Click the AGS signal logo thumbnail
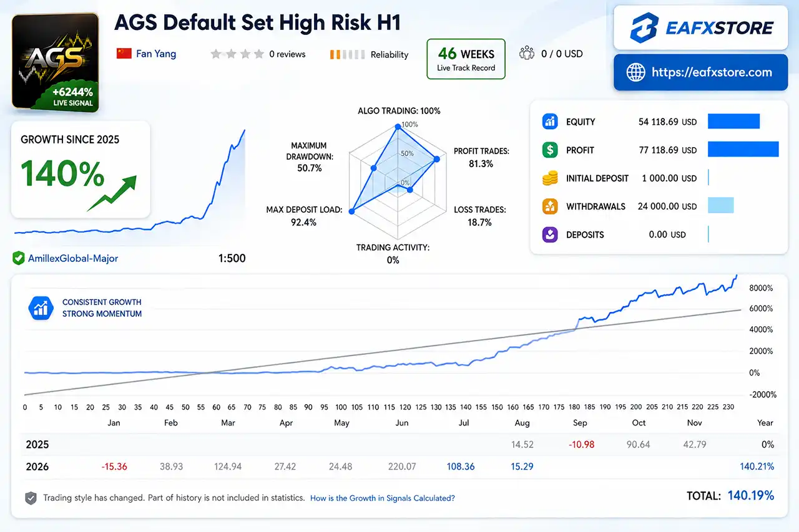The image size is (799, 532). 56,62
